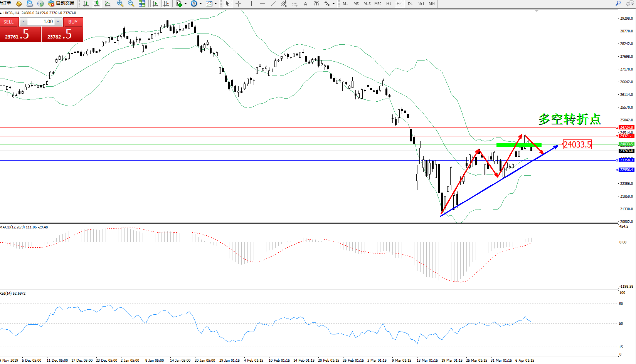Open the search magnifier icon

[x=618, y=3]
